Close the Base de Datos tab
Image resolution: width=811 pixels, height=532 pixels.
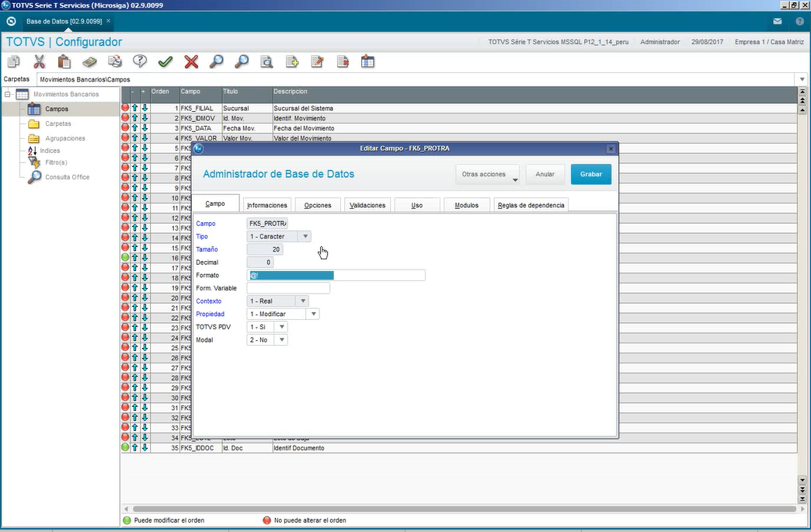point(108,21)
